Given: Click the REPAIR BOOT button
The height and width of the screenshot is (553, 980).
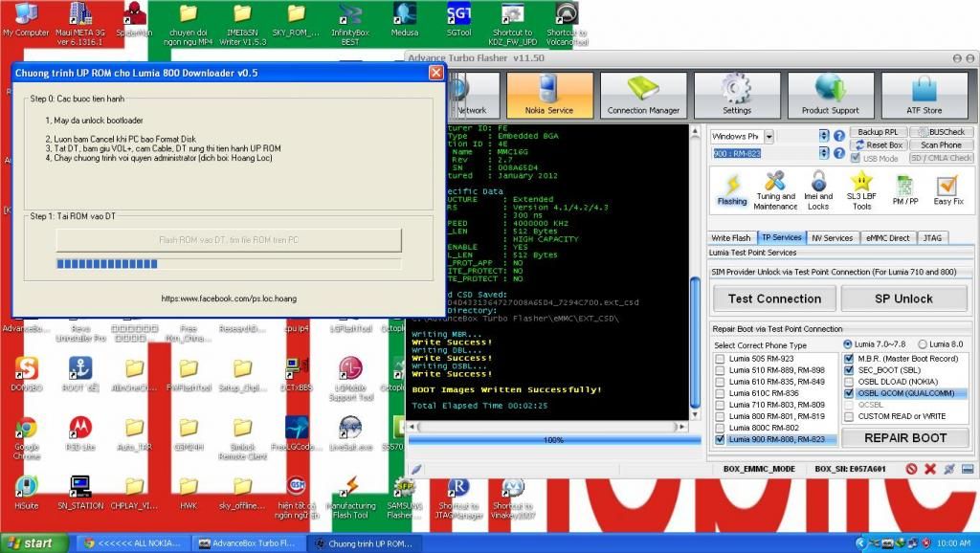Looking at the screenshot, I should point(905,438).
